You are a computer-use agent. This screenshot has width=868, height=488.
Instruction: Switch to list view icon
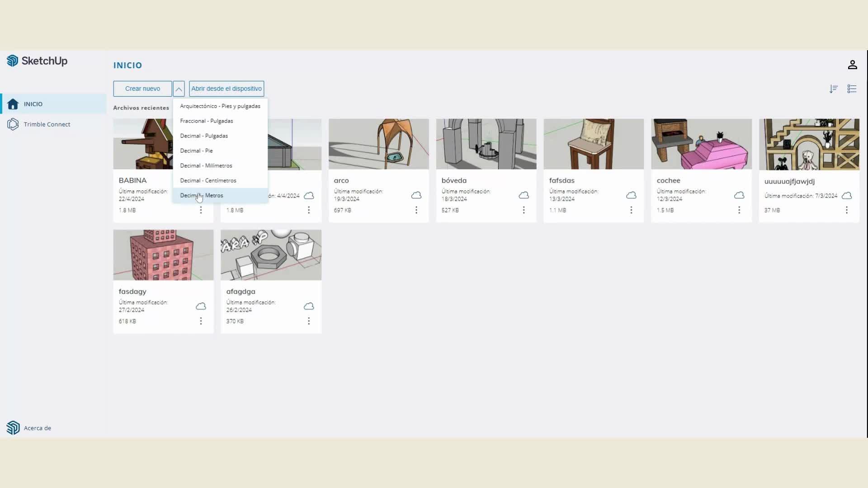pyautogui.click(x=852, y=89)
